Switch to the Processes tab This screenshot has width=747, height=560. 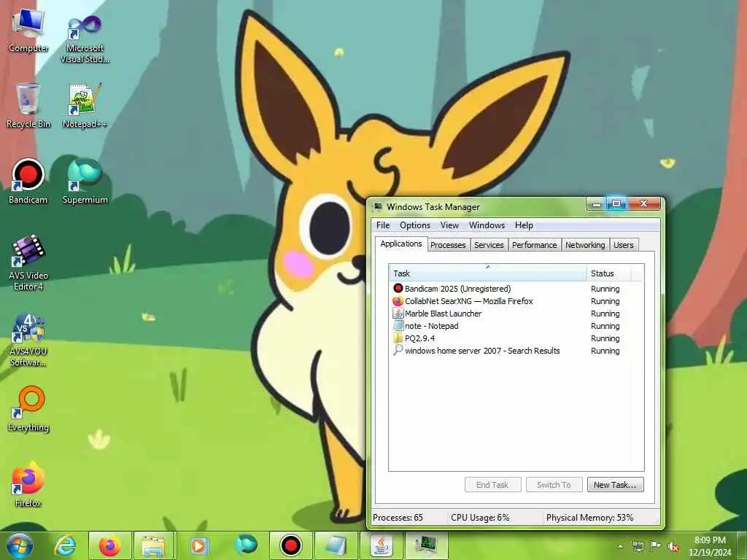tap(448, 245)
